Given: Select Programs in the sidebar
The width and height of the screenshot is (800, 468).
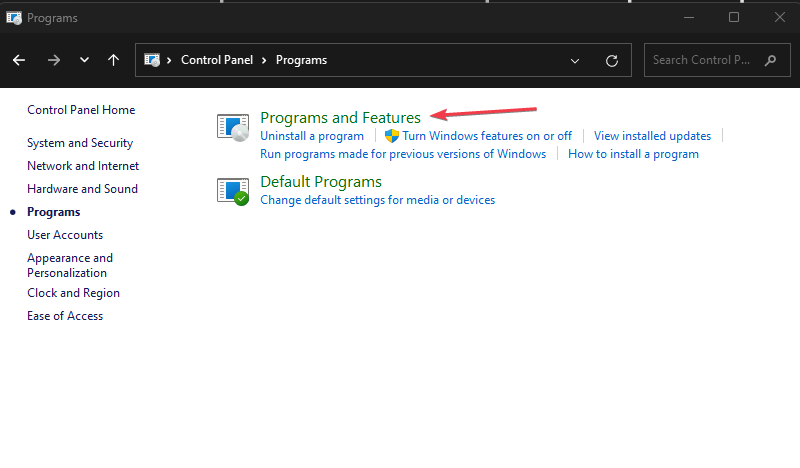Looking at the screenshot, I should tap(54, 212).
